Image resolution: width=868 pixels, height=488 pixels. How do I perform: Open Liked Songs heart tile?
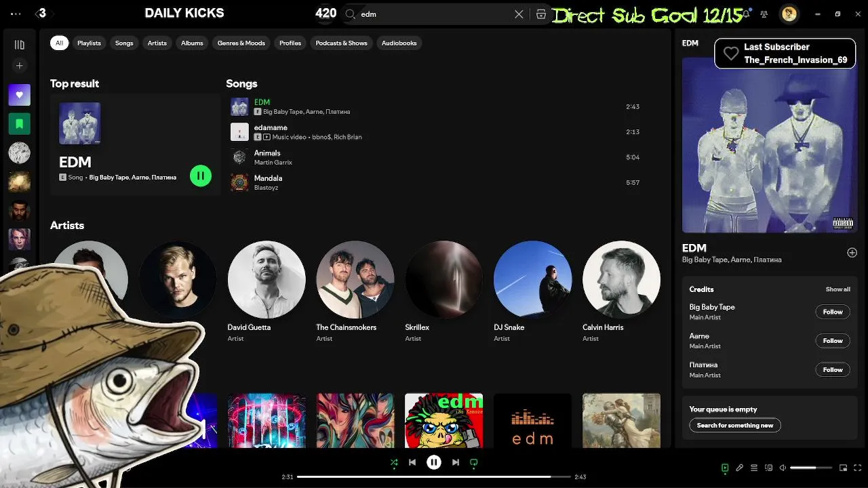click(x=19, y=95)
